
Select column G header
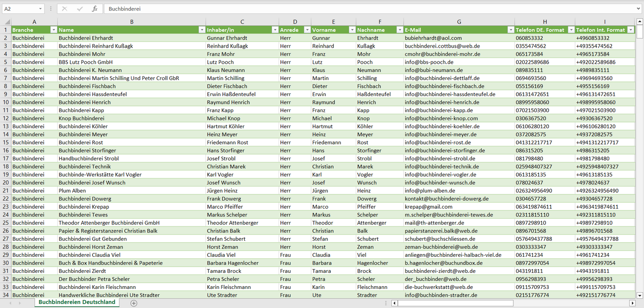click(x=459, y=21)
